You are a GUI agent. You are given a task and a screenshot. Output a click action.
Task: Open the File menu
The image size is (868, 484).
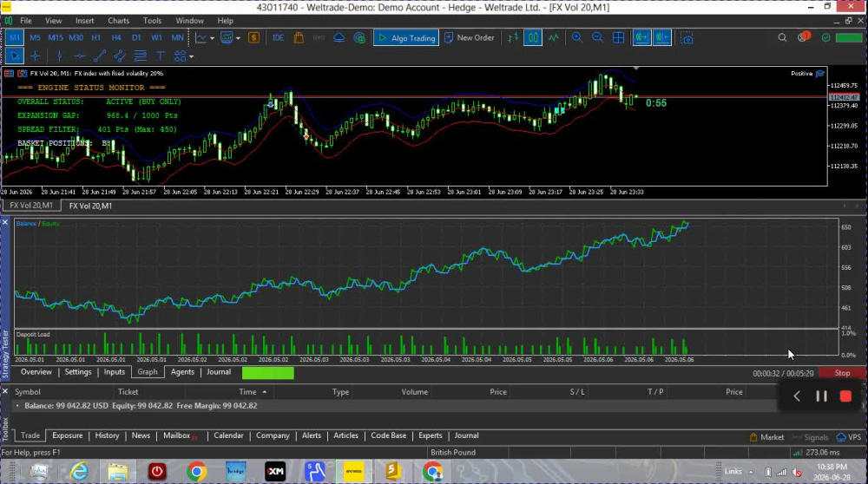pos(25,21)
